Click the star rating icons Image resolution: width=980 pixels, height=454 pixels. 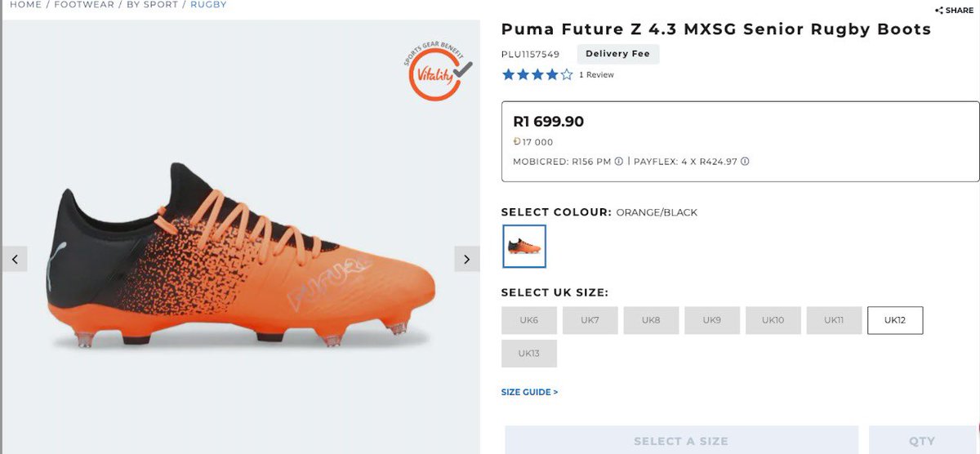pyautogui.click(x=537, y=74)
